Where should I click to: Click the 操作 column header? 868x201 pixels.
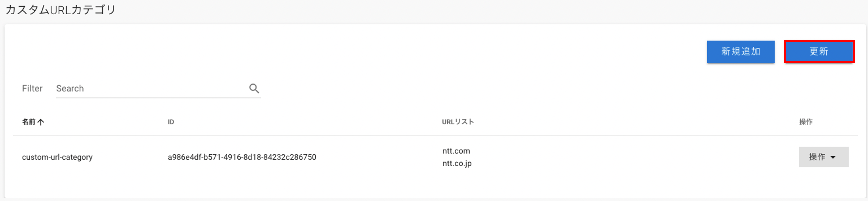click(x=806, y=122)
